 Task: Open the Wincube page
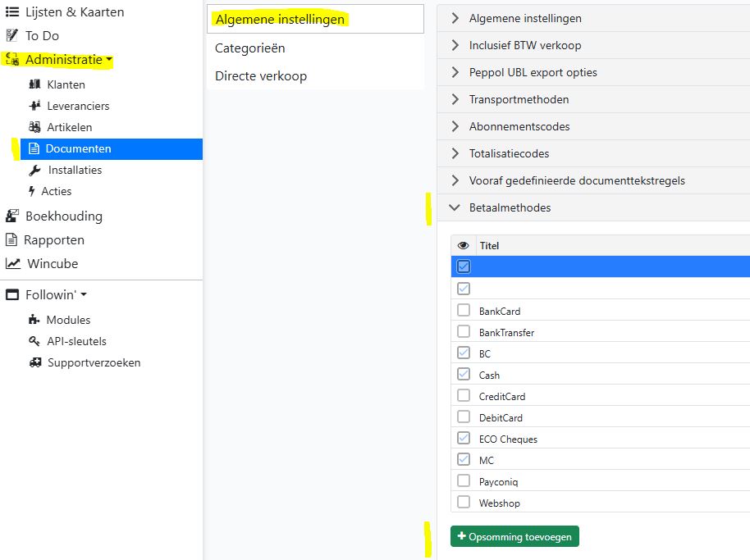click(53, 263)
